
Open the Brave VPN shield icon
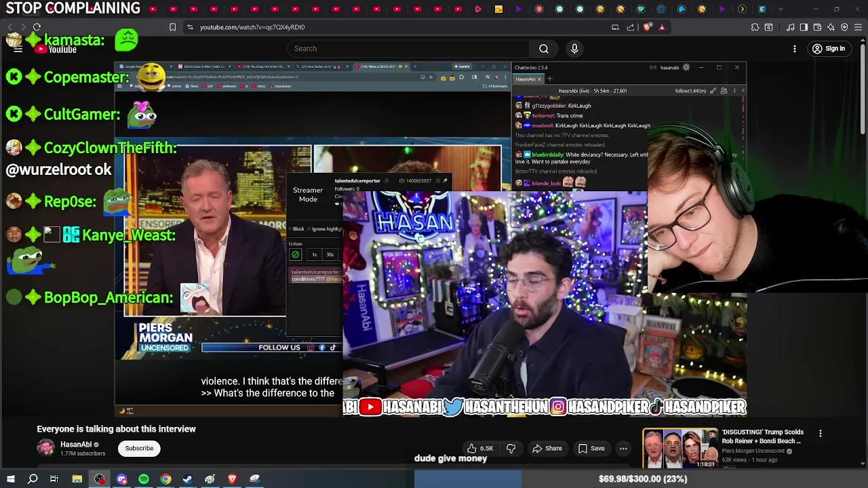(844, 27)
